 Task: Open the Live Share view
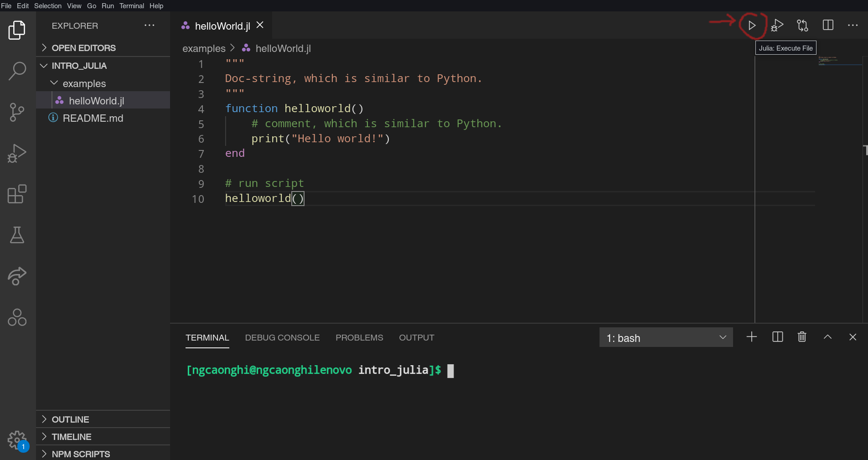coord(17,276)
